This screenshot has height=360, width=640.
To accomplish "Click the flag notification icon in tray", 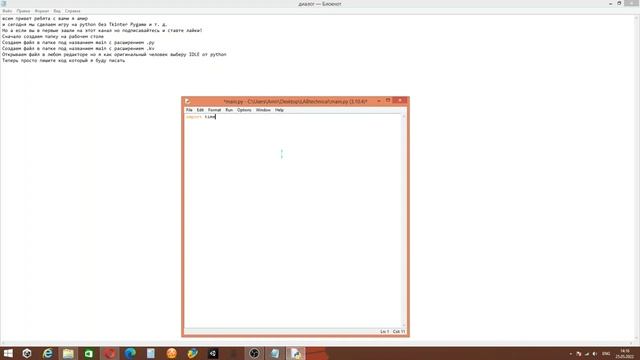I will (x=579, y=354).
